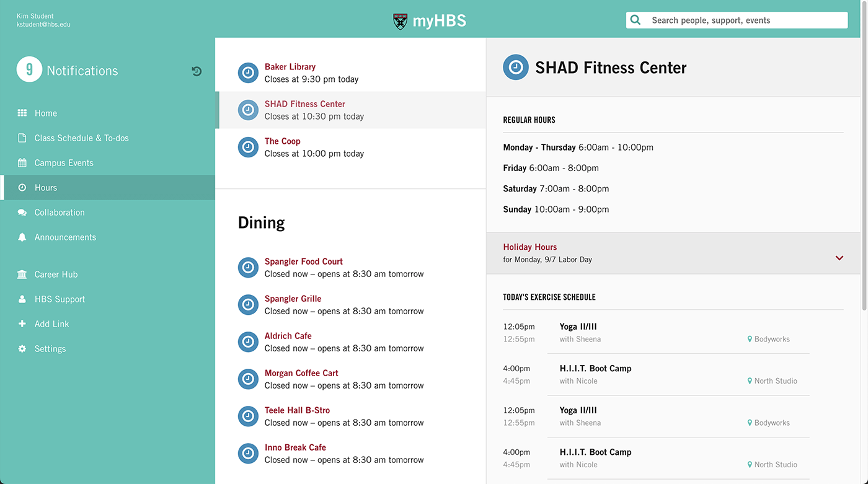Click the refresh history icon beside Notifications
The image size is (868, 484).
[197, 71]
